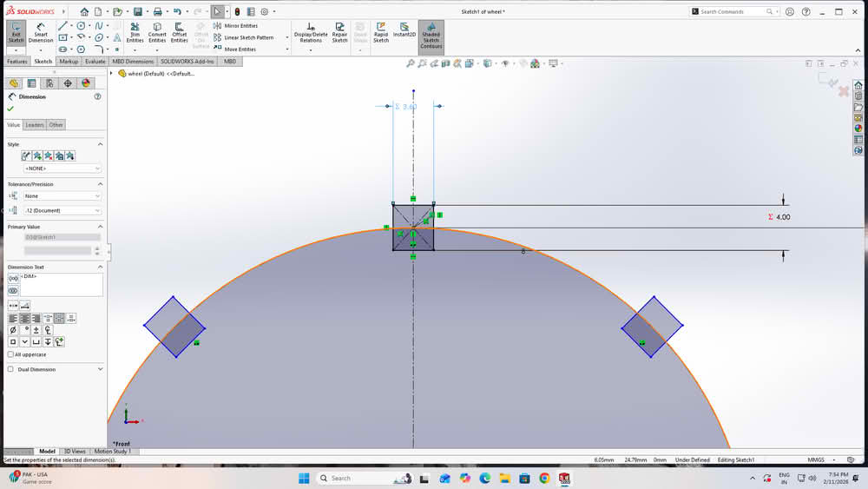
Task: Open the Options gear icon
Action: tap(265, 11)
